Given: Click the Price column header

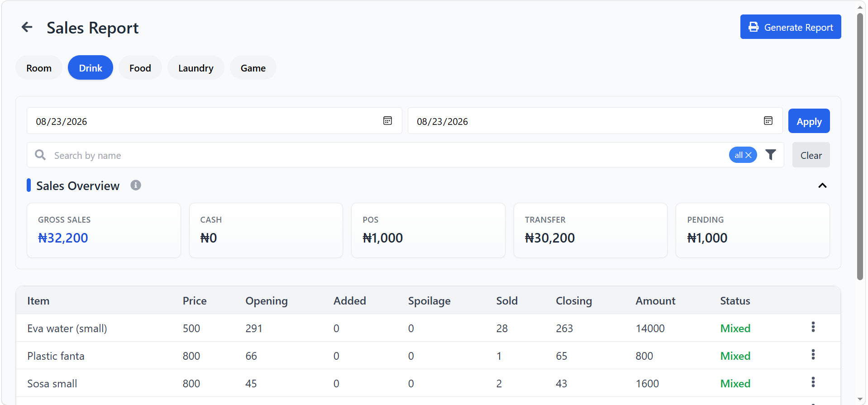Looking at the screenshot, I should click(x=195, y=301).
